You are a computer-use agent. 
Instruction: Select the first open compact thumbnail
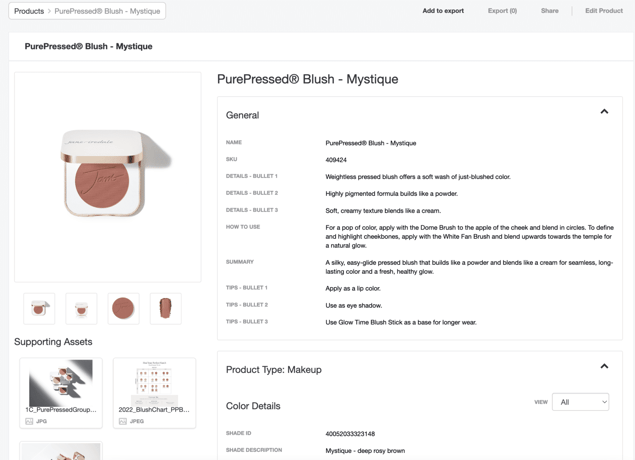39,309
